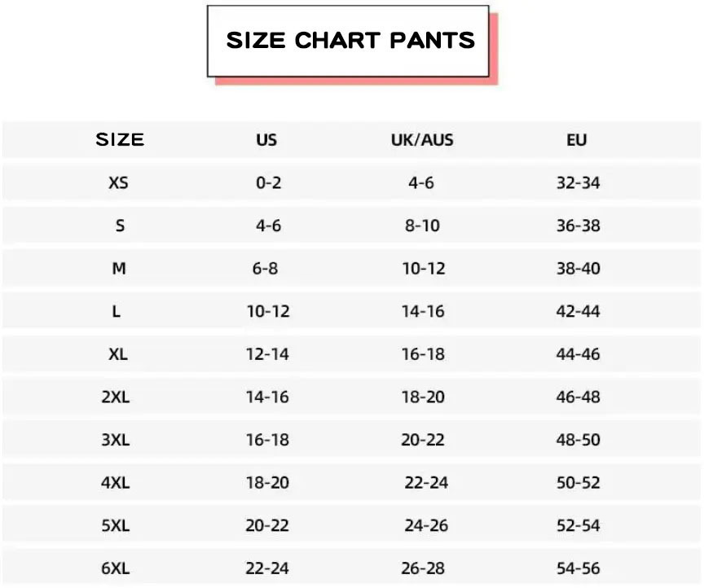Select EU value 52-54 for 5XL
Screen dimensions: 704x588
point(578,526)
